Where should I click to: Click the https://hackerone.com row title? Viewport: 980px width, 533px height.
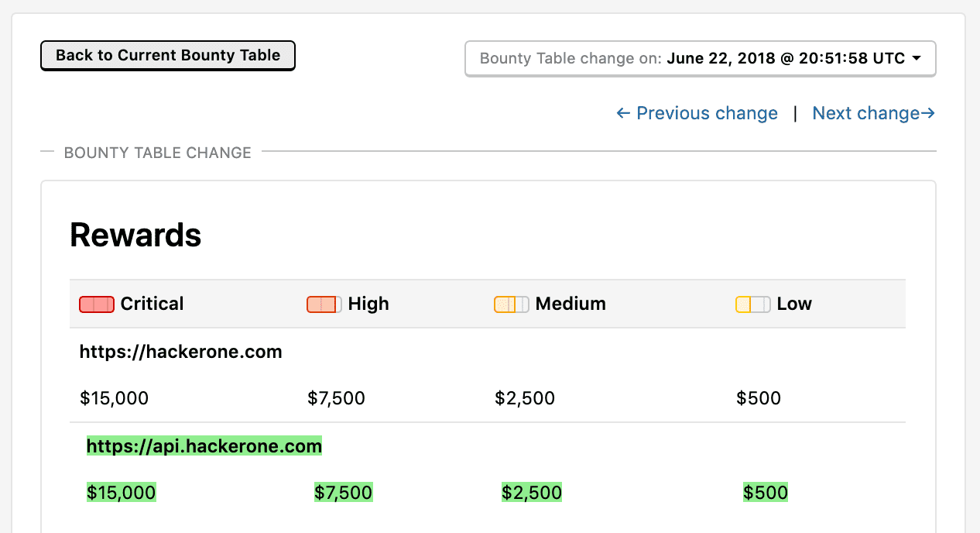click(x=181, y=352)
